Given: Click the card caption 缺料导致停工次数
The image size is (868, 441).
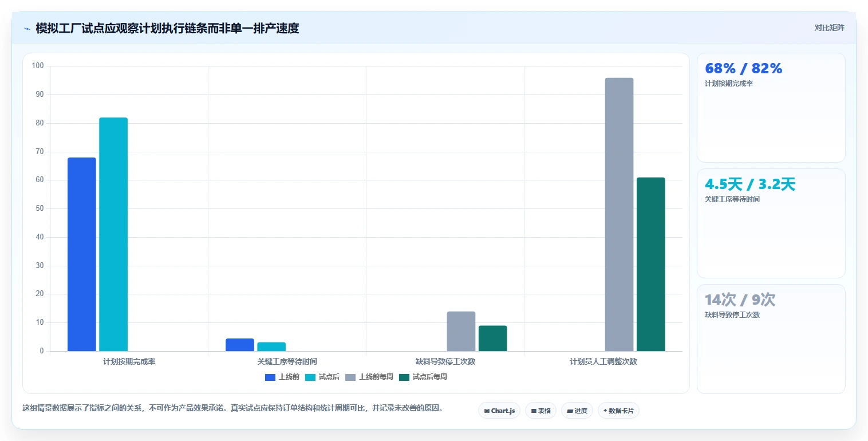Looking at the screenshot, I should 732,315.
